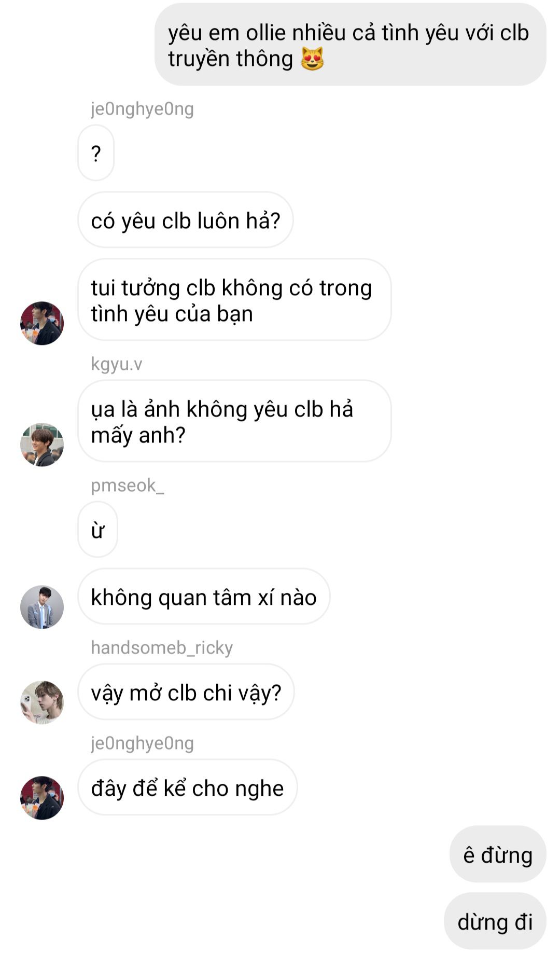
Task: Select the '?' message bubble
Action: click(x=96, y=153)
